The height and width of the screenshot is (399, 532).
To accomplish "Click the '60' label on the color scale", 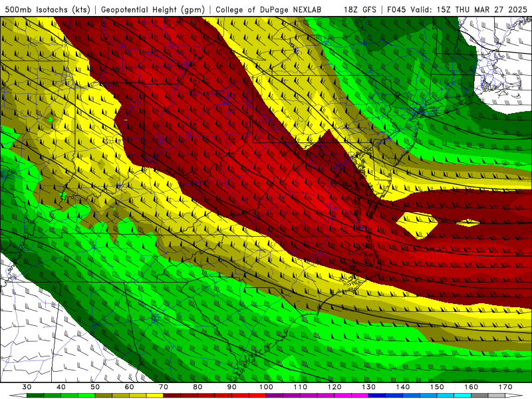I will click(x=129, y=387).
